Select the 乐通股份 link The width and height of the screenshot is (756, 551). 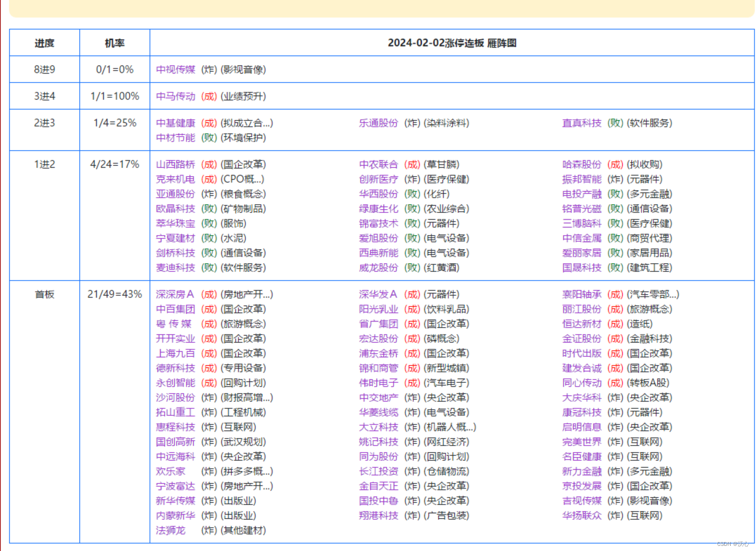click(x=379, y=123)
